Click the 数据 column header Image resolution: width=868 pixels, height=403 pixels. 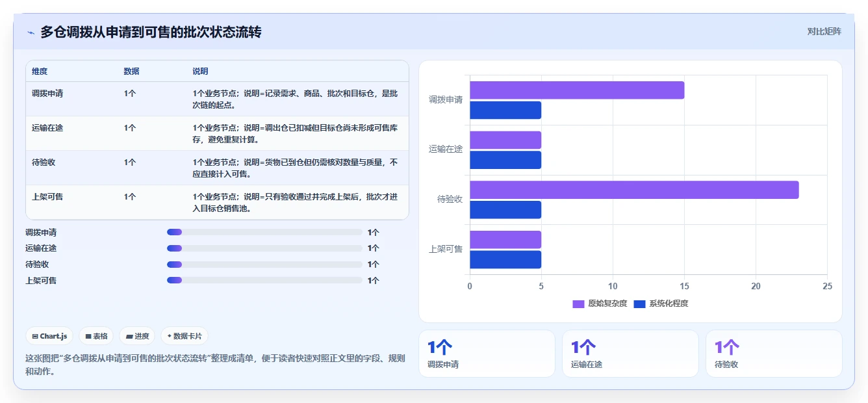[131, 71]
